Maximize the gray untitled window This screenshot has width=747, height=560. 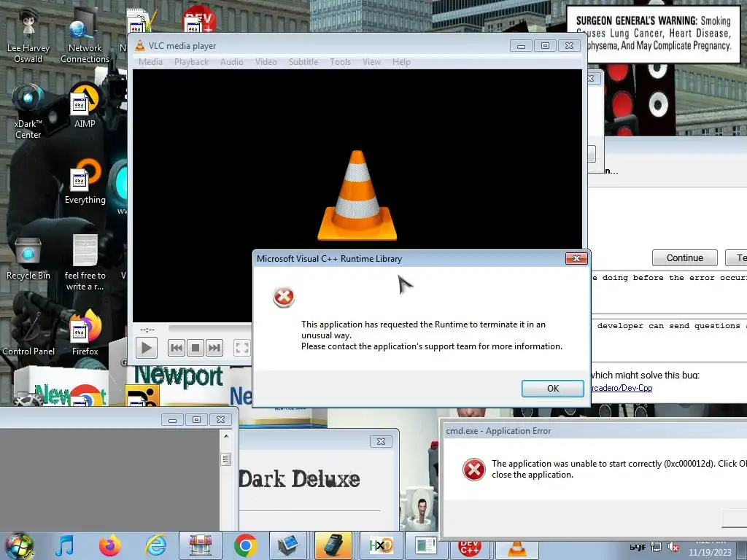click(x=196, y=419)
